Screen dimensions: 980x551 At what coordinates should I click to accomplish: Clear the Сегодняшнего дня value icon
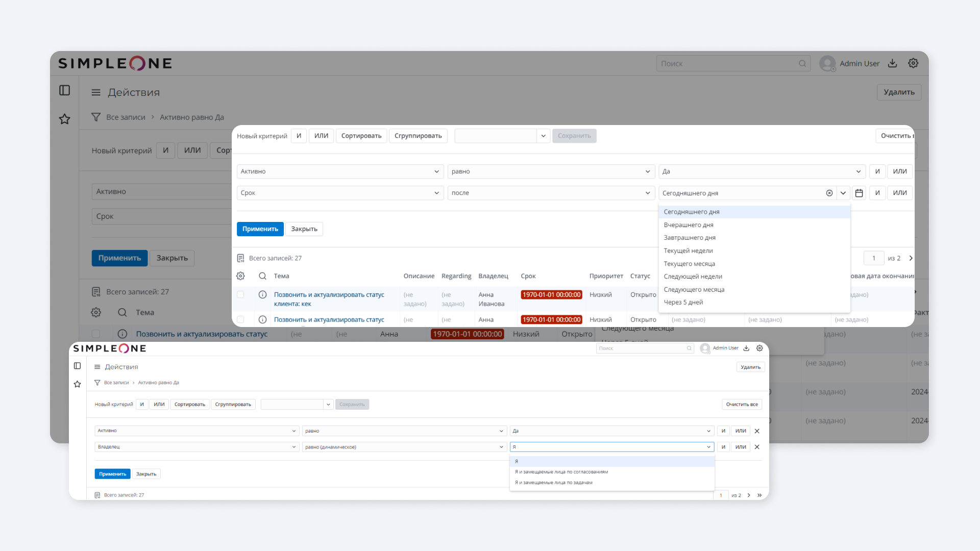point(829,193)
